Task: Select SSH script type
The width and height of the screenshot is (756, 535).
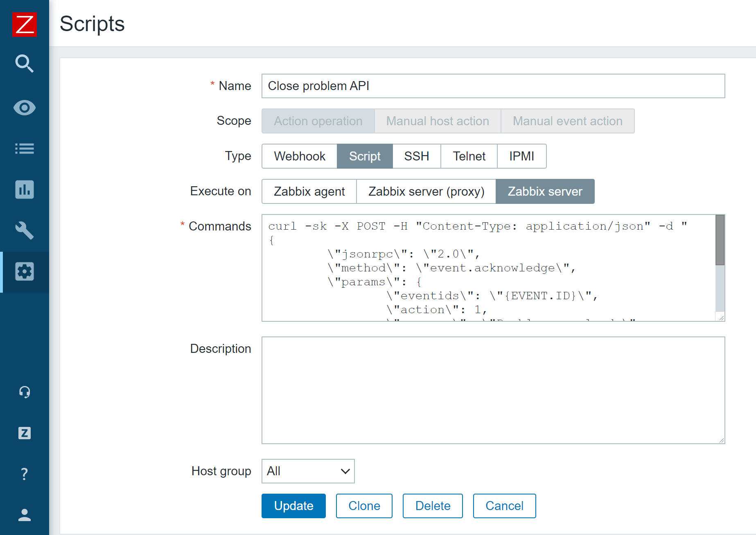Action: (x=416, y=156)
